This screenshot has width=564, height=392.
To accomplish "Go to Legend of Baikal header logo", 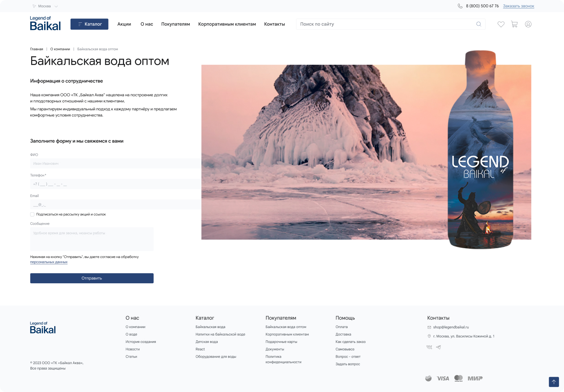I will pyautogui.click(x=45, y=23).
